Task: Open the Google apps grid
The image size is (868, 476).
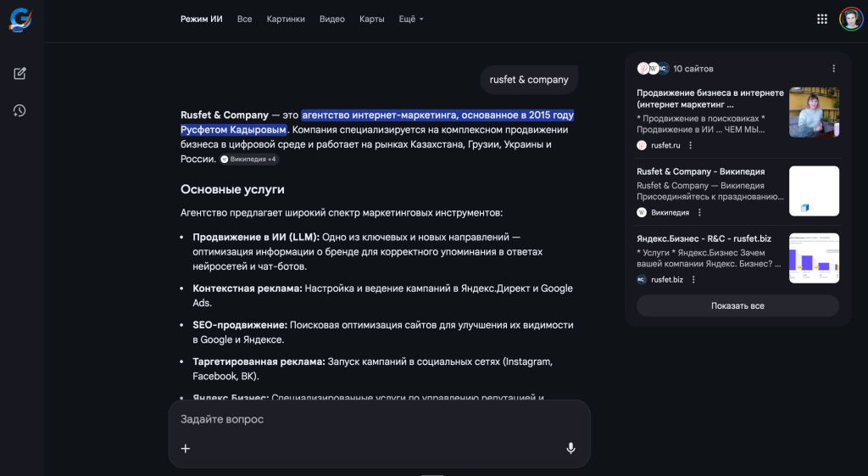Action: [822, 20]
